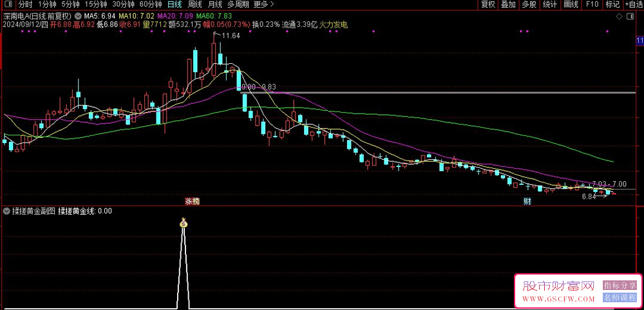Add stock via +自选 button

(634, 5)
